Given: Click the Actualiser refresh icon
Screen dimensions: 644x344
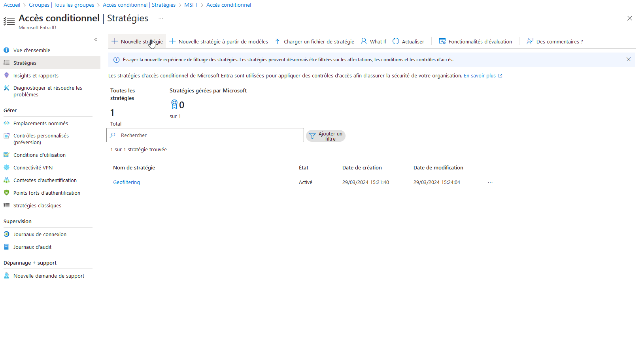Looking at the screenshot, I should click(396, 41).
